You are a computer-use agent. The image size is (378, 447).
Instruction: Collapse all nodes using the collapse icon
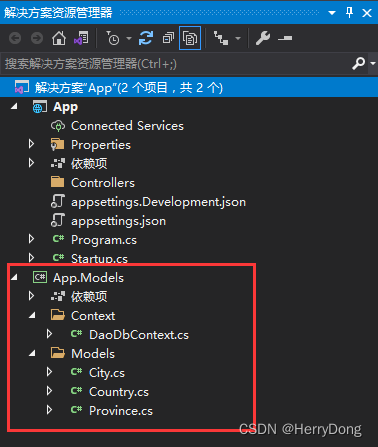point(168,38)
